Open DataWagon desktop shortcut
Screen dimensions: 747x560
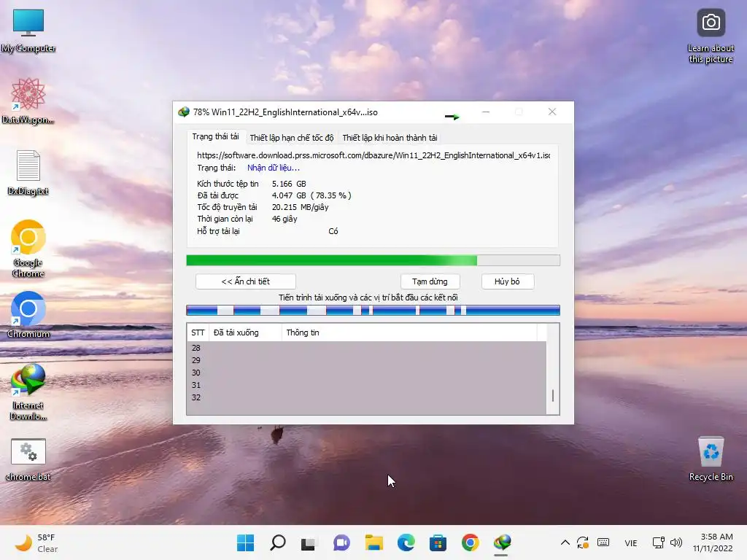tap(28, 101)
